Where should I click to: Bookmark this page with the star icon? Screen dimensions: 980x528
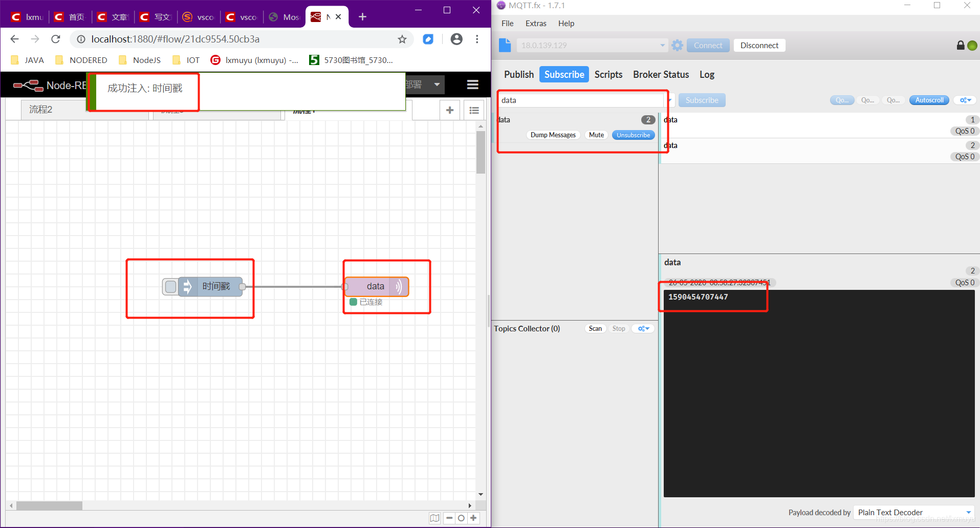tap(402, 39)
